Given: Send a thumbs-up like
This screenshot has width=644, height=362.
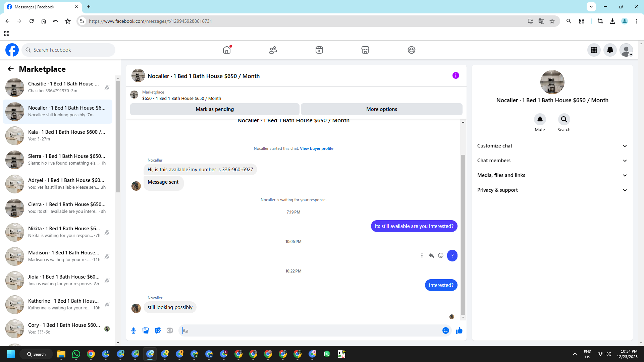Looking at the screenshot, I should 459,330.
